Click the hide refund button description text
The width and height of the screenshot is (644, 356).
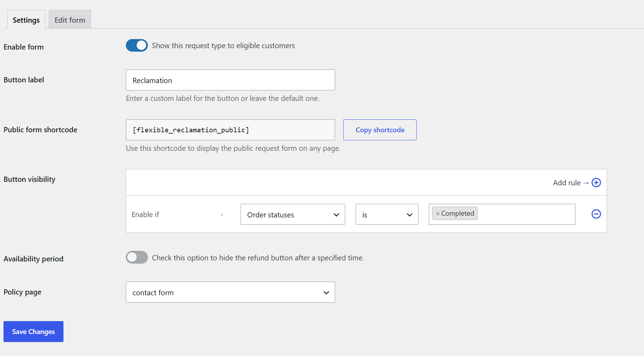(258, 258)
